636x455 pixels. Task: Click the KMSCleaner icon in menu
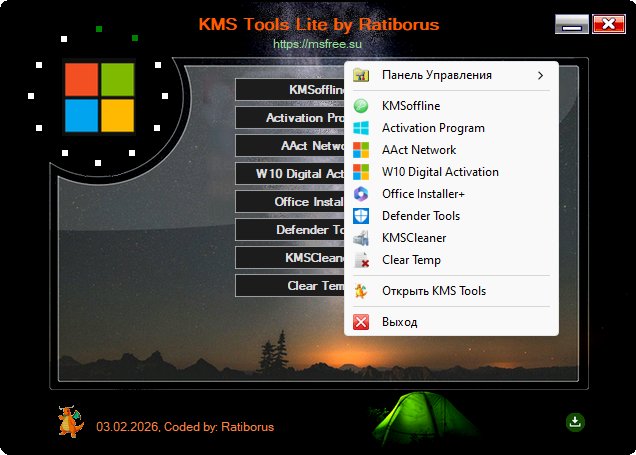pyautogui.click(x=361, y=238)
